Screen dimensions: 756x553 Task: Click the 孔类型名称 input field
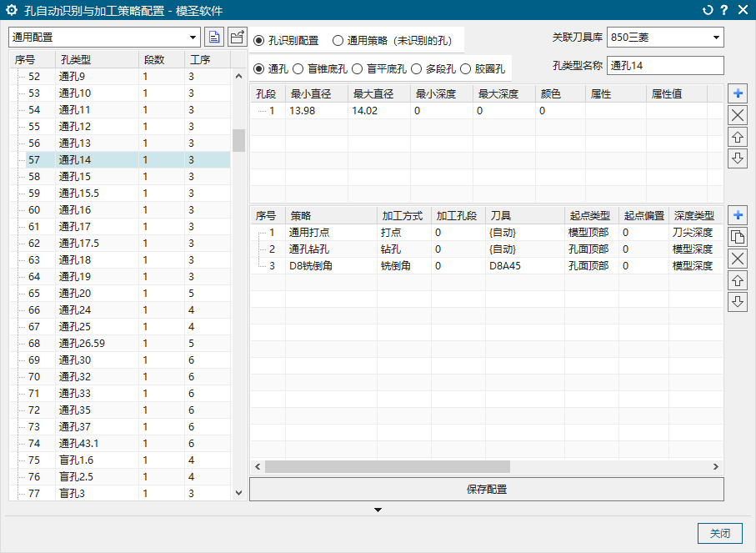point(665,66)
